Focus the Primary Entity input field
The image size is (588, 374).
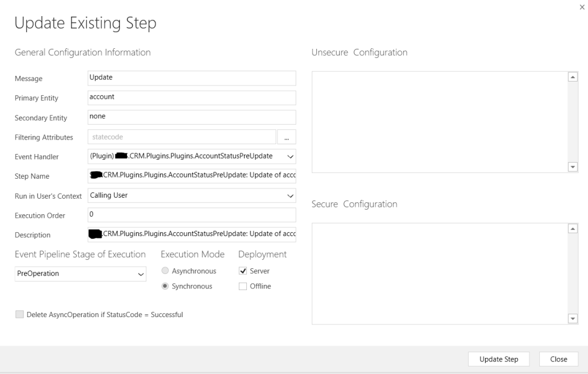(x=192, y=98)
